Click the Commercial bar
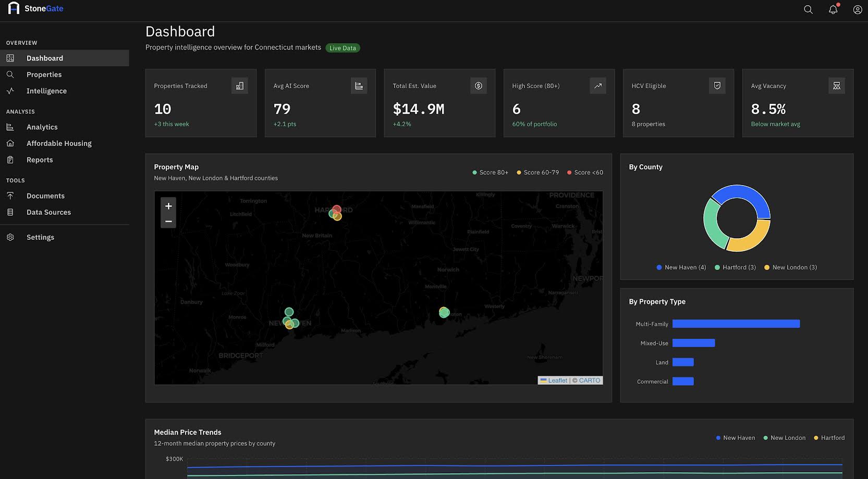Screen dimensions: 868x479 click(683, 381)
